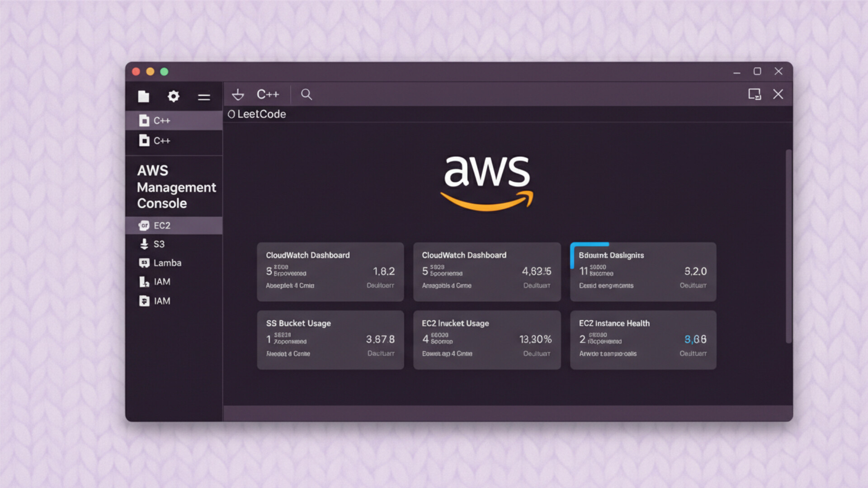868x488 pixels.
Task: Toggle the hamburger menu icon
Action: tap(204, 97)
